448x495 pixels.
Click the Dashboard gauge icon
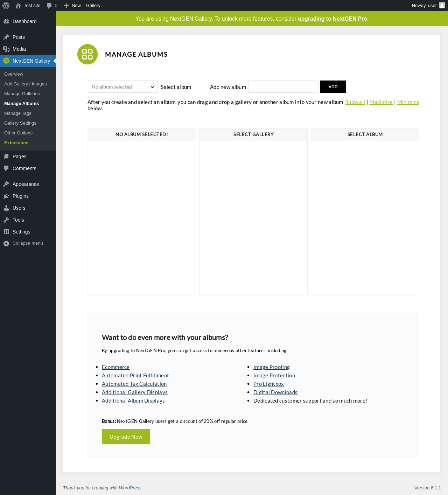click(6, 21)
